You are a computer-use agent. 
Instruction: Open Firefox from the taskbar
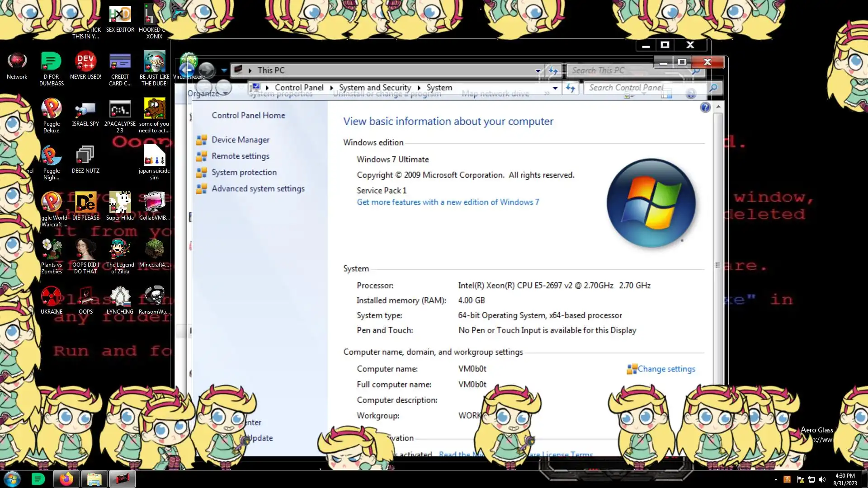click(x=66, y=479)
